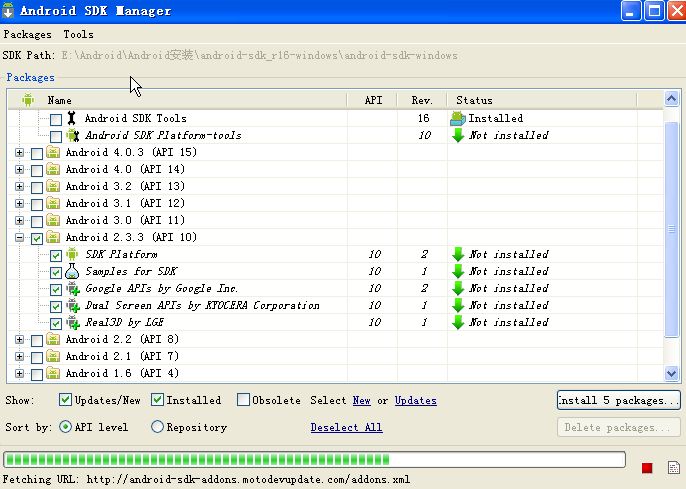686x489 pixels.
Task: Click the Installed status icon for SDK Tools
Action: click(458, 118)
